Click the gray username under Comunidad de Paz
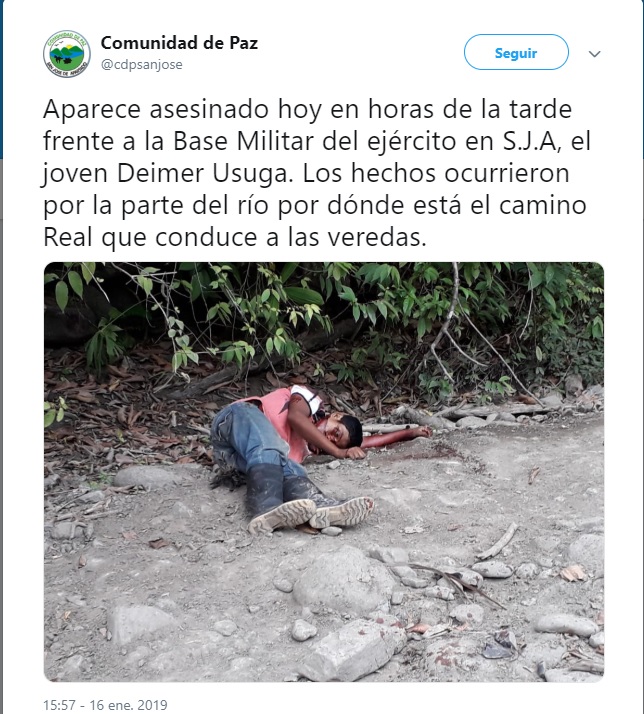This screenshot has width=644, height=714. click(142, 65)
